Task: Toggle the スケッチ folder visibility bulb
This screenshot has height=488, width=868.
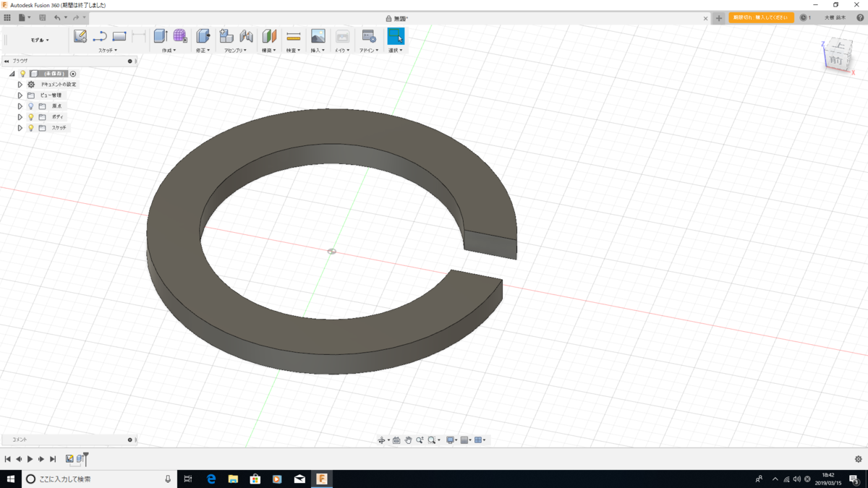Action: (x=31, y=128)
